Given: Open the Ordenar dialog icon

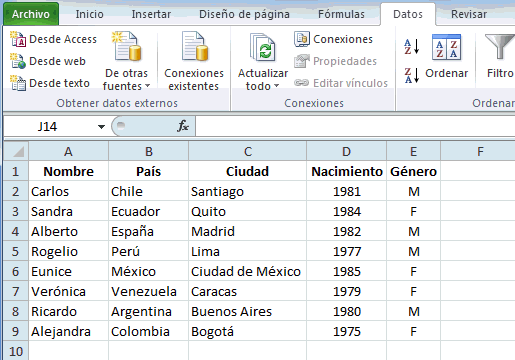Looking at the screenshot, I should coord(446,47).
